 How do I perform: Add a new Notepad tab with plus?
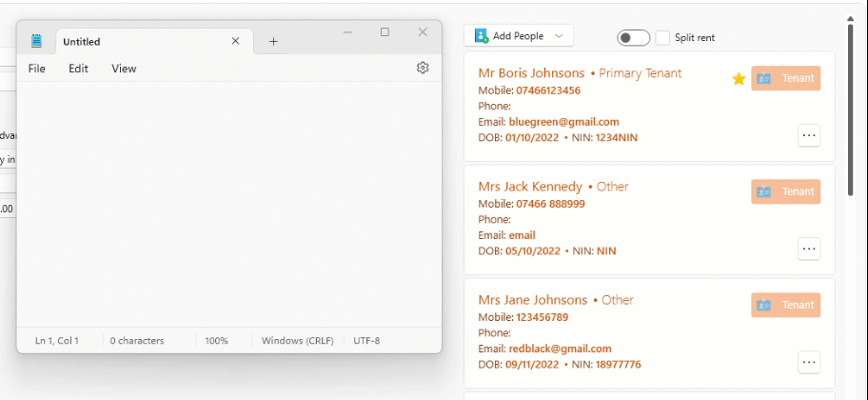[x=273, y=42]
